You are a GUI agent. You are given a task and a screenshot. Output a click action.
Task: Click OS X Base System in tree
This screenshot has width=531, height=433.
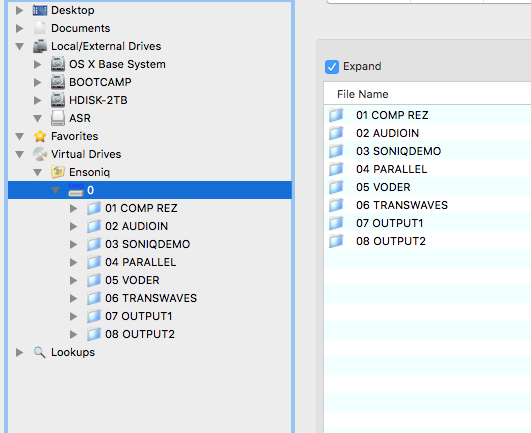pyautogui.click(x=117, y=64)
